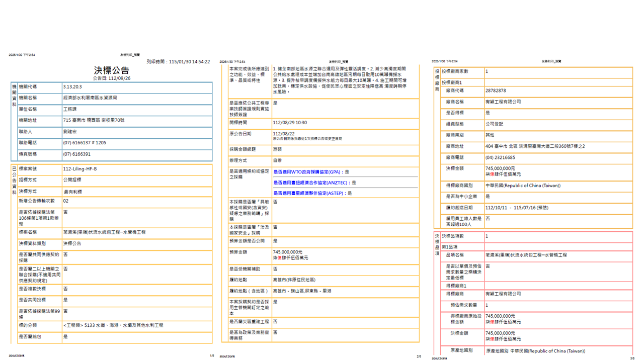The image size is (644, 362).
Task: Click the 決標公告 page title
Action: point(112,70)
